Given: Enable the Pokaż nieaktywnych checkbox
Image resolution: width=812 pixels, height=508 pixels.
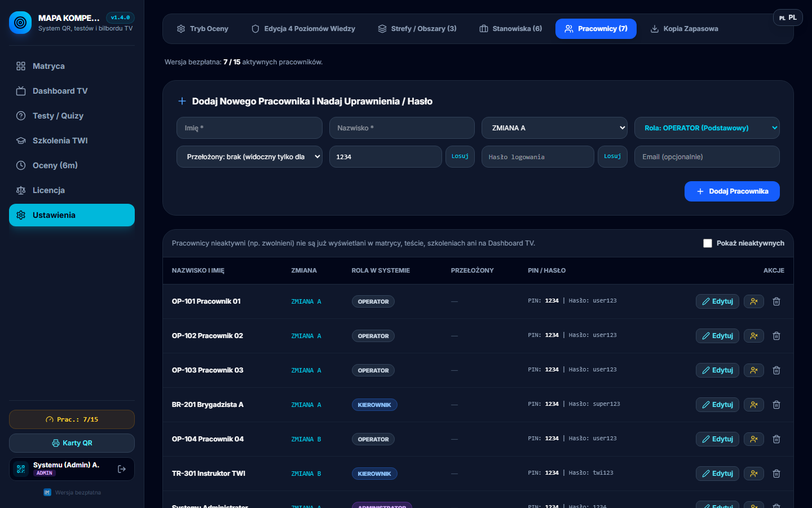Looking at the screenshot, I should point(708,243).
